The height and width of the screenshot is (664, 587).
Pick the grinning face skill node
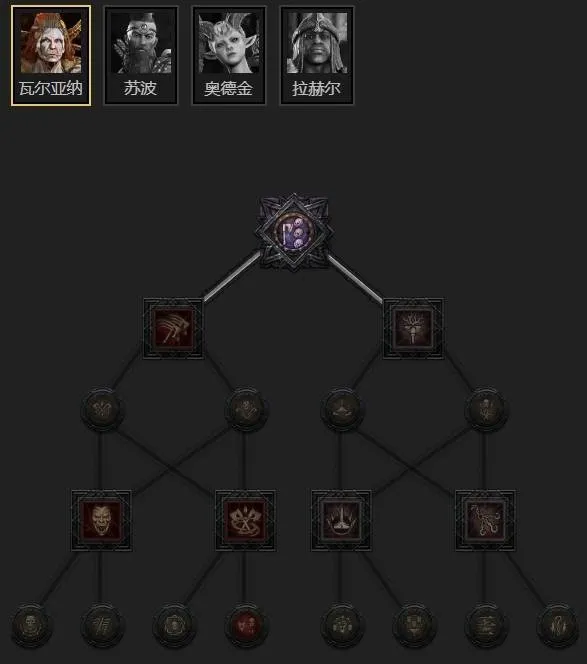coord(102,520)
